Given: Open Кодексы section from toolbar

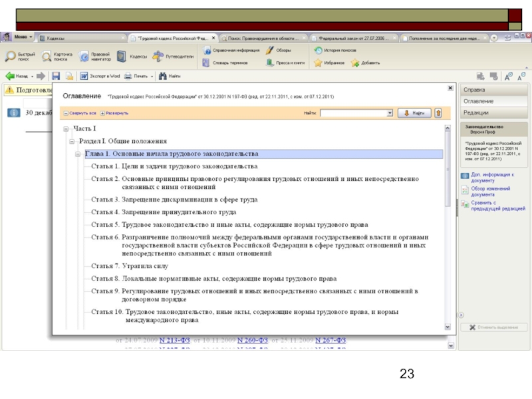Looking at the screenshot, I should pyautogui.click(x=132, y=57).
